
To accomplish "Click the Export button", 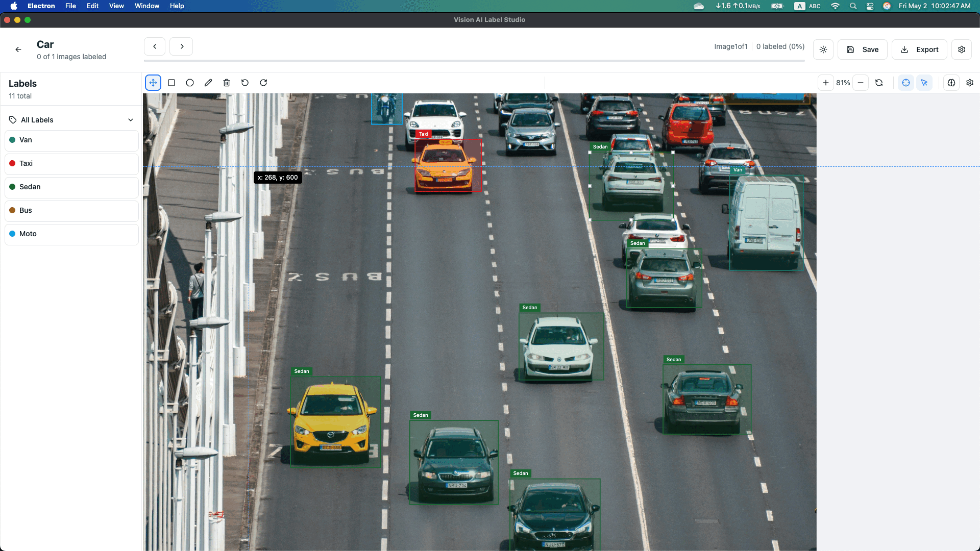I will click(x=919, y=49).
